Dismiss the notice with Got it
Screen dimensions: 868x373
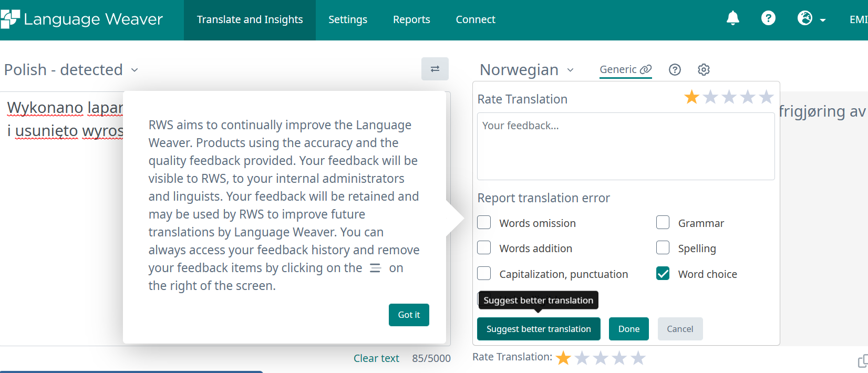409,315
